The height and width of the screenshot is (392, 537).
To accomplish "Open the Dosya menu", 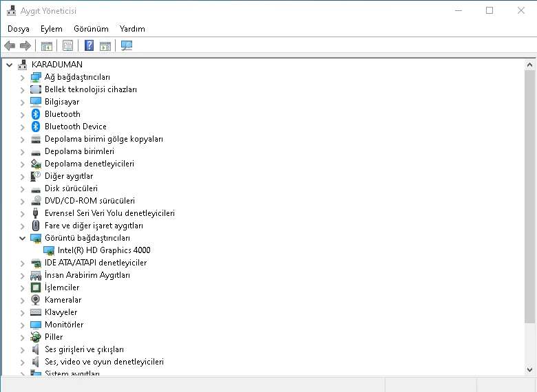I will [19, 29].
